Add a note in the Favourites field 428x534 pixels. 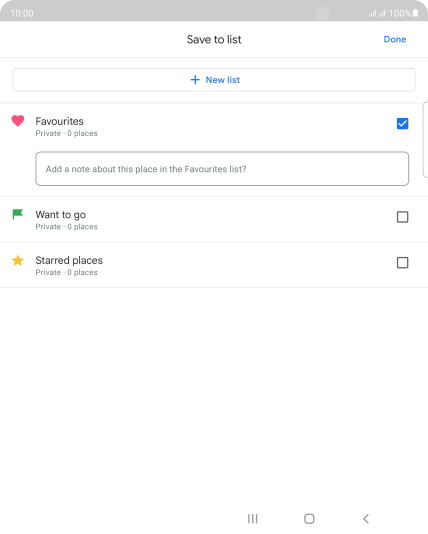(x=222, y=169)
